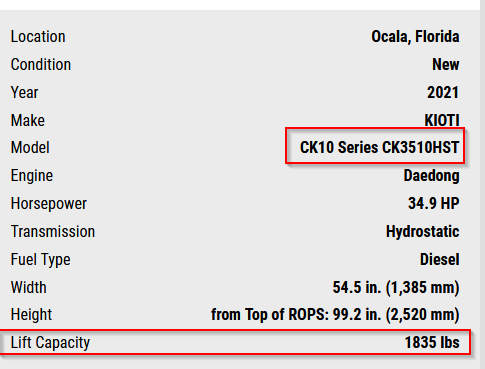Select the New condition value

pyautogui.click(x=446, y=65)
